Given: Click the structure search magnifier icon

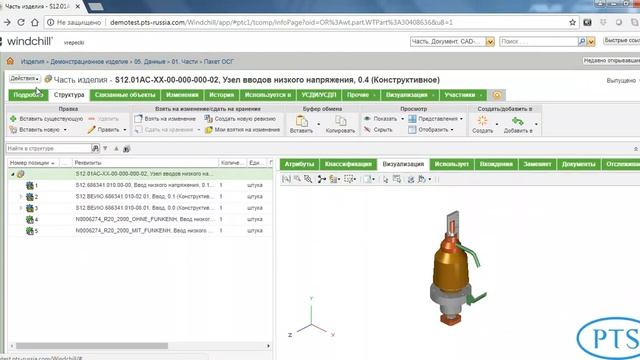Looking at the screenshot, I should point(95,149).
